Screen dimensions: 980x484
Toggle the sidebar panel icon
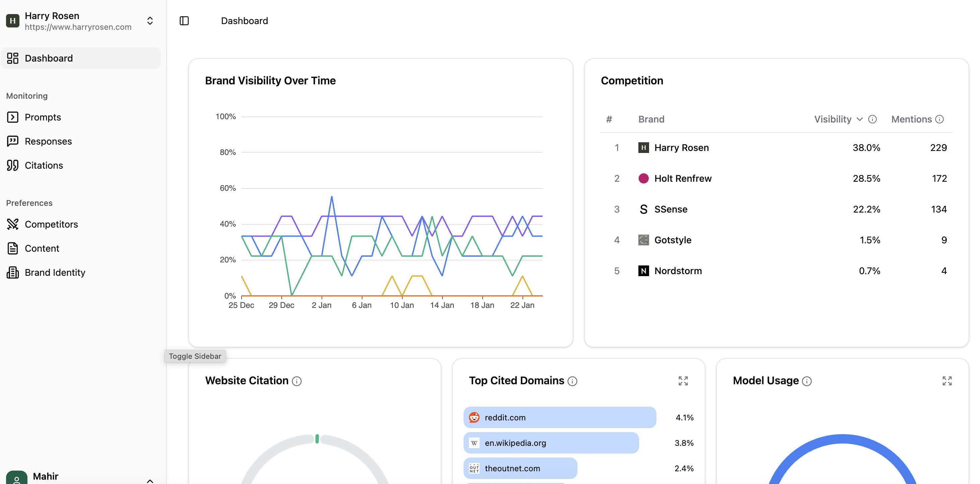point(184,20)
